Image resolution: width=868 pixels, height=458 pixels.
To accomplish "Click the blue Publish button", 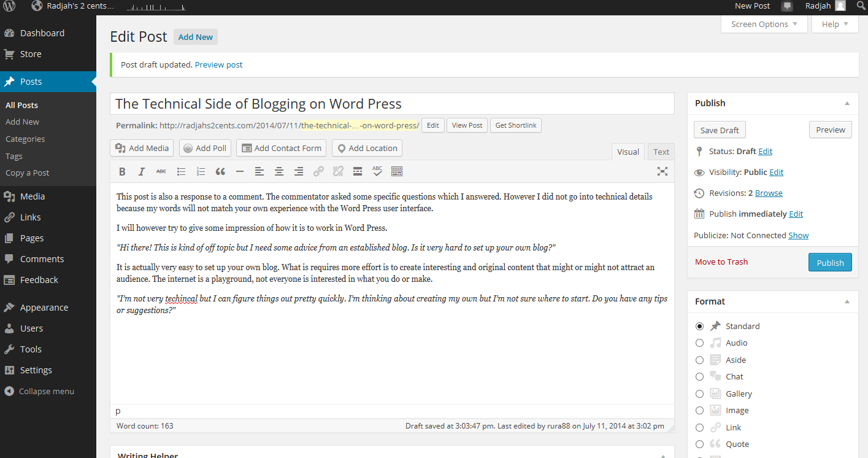I will (x=830, y=263).
